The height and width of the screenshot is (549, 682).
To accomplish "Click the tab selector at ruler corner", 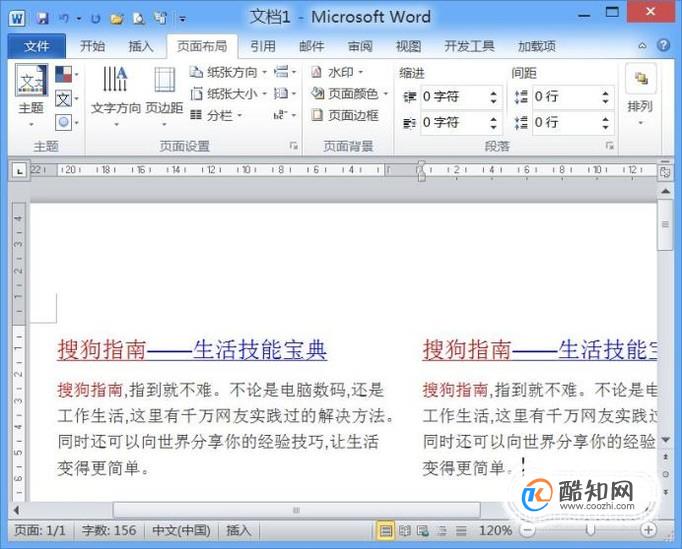I will pyautogui.click(x=19, y=171).
